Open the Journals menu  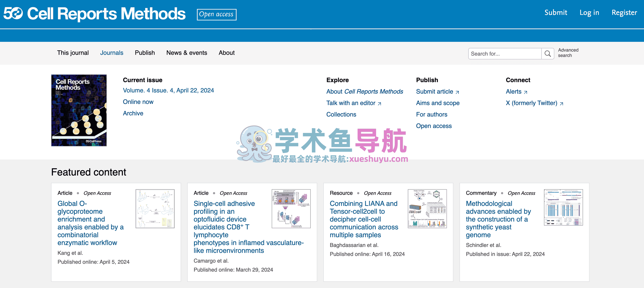tap(111, 53)
